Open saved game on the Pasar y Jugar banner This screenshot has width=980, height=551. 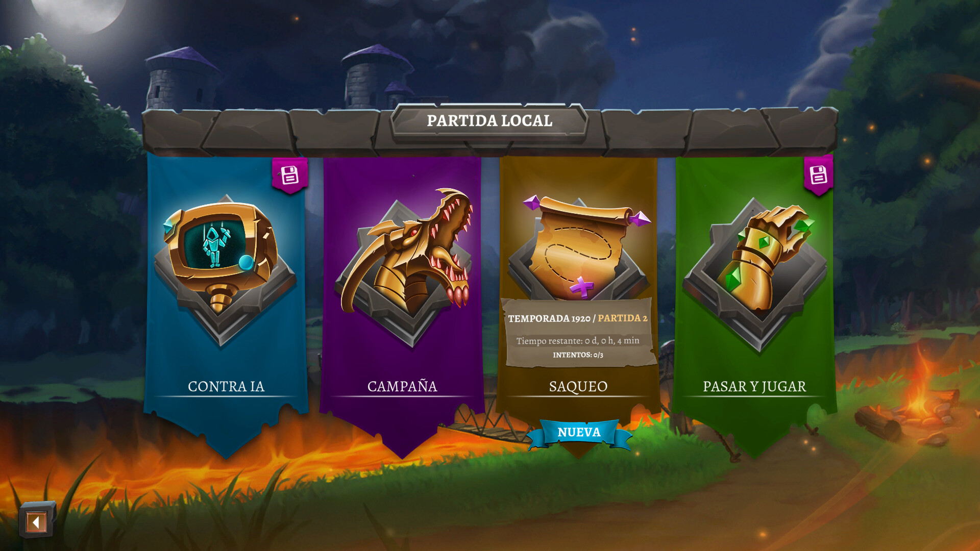pyautogui.click(x=818, y=175)
